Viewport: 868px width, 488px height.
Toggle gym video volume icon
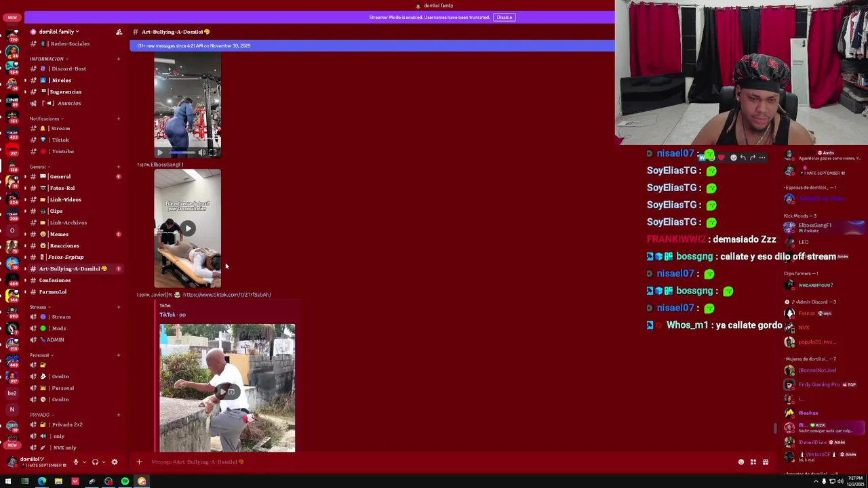[201, 152]
